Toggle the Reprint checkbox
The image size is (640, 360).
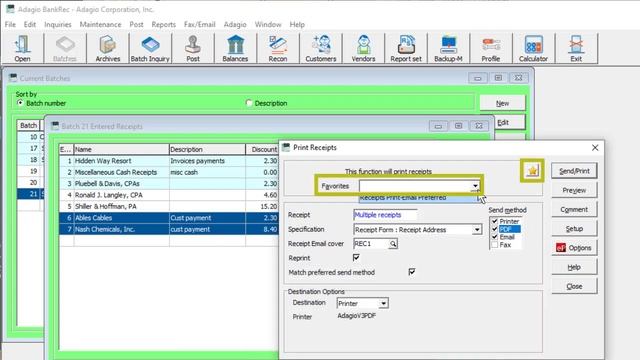click(356, 258)
